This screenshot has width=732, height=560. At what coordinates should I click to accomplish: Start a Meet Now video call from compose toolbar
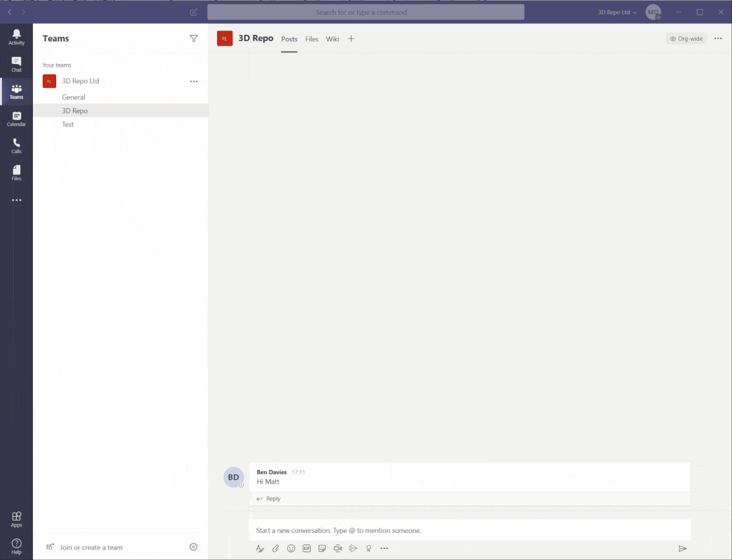click(x=337, y=548)
